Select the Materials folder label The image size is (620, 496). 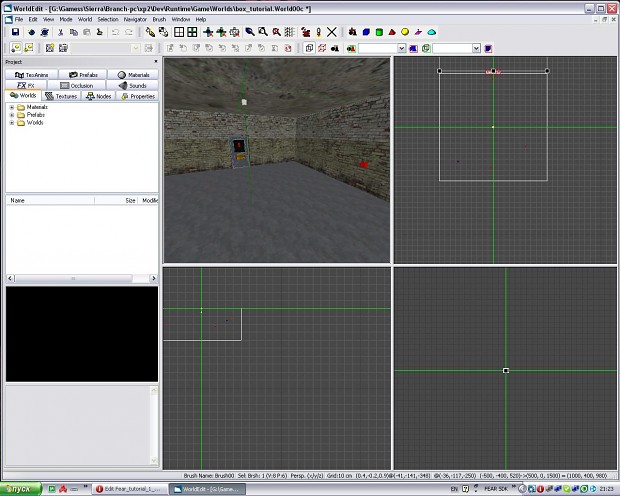point(37,107)
